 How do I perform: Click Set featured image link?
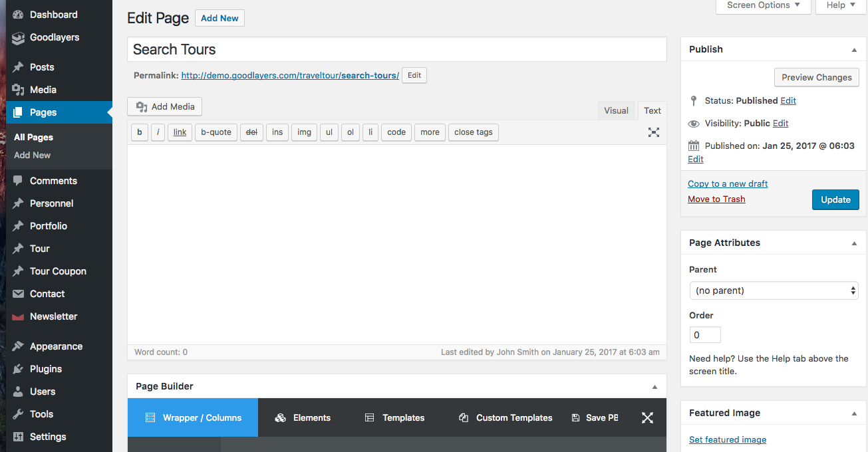pyautogui.click(x=727, y=439)
